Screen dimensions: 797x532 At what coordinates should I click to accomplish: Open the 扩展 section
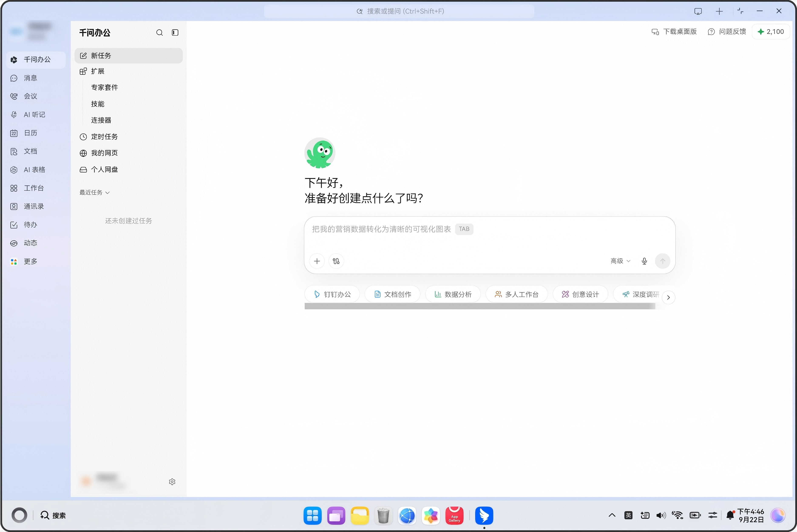tap(129, 71)
